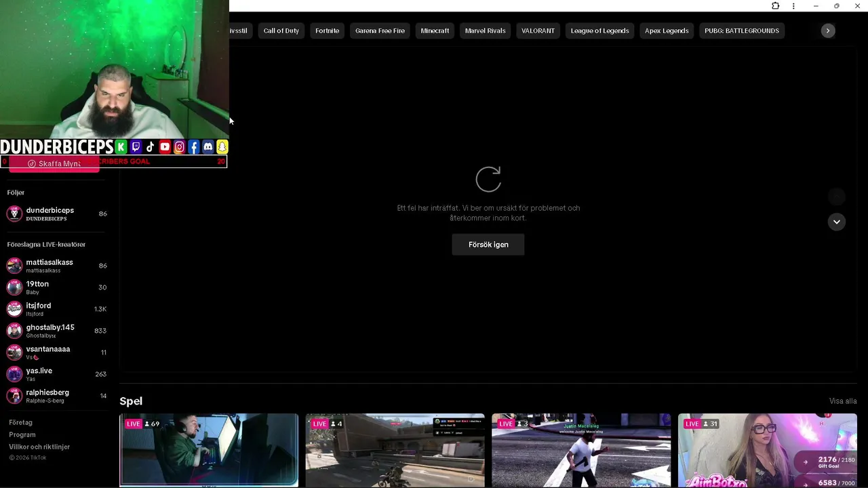Select the Fortnite category chip

click(x=328, y=30)
